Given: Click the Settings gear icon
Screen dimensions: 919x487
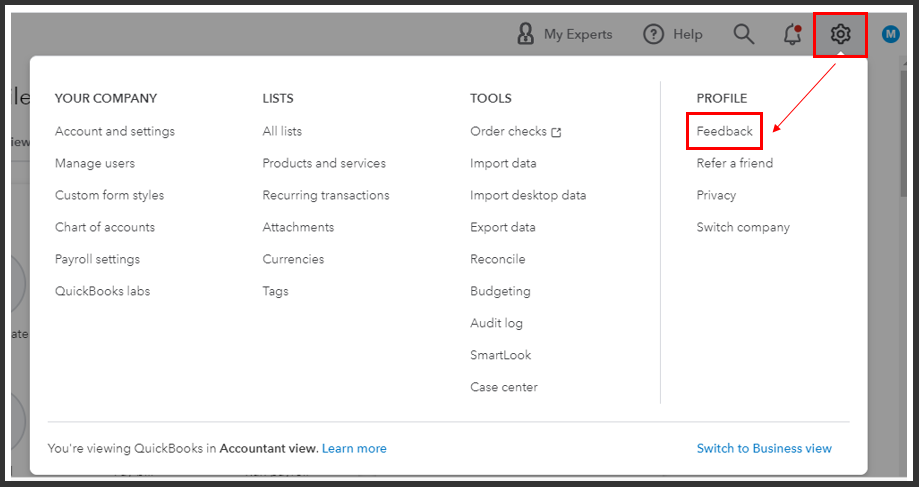Looking at the screenshot, I should (x=840, y=35).
